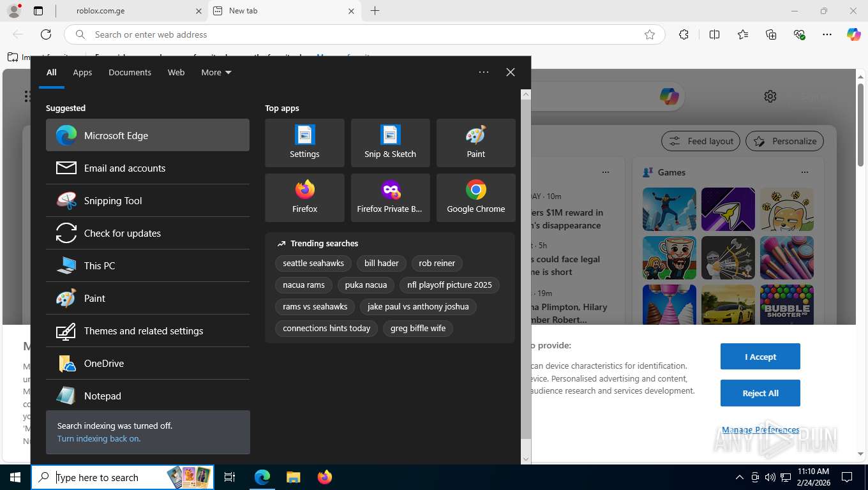Open Paint in the Suggested list
The image size is (868, 490).
pos(147,298)
